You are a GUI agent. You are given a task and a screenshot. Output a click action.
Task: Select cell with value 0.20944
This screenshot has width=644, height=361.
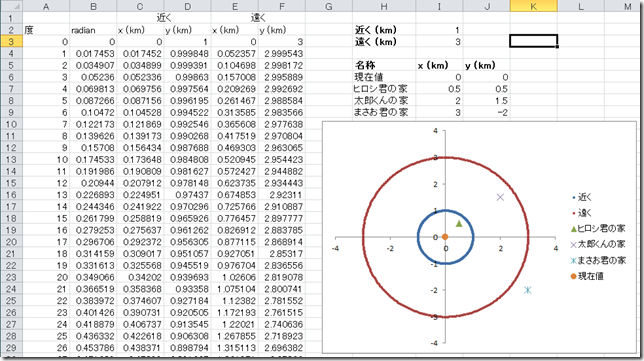[93, 183]
